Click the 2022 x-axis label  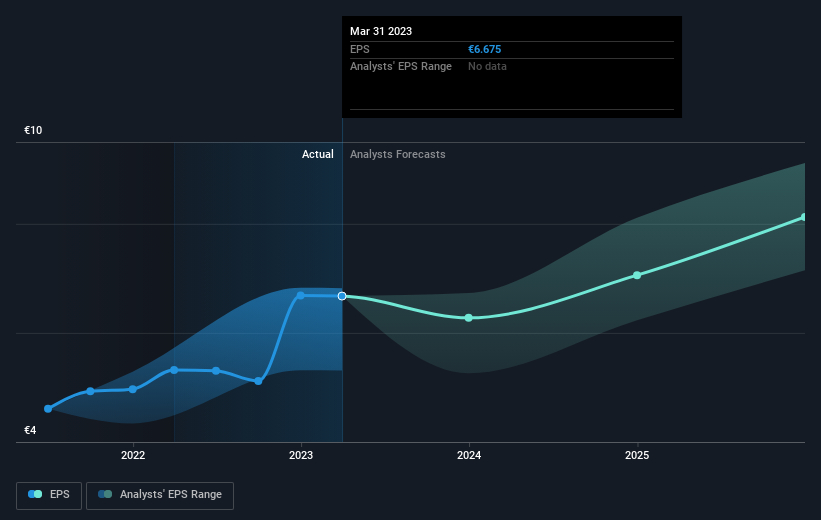pyautogui.click(x=133, y=455)
